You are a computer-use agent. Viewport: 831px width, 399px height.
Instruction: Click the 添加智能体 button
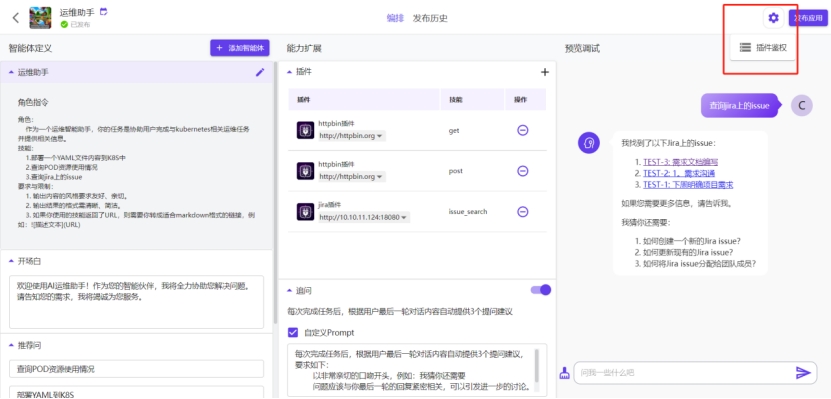point(240,48)
